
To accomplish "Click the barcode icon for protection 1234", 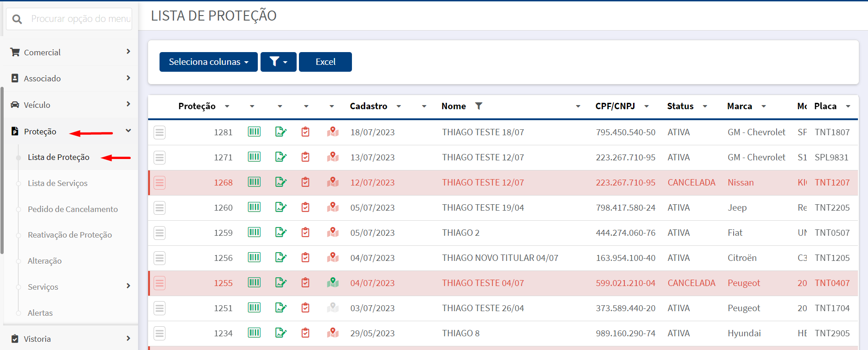I will (254, 333).
